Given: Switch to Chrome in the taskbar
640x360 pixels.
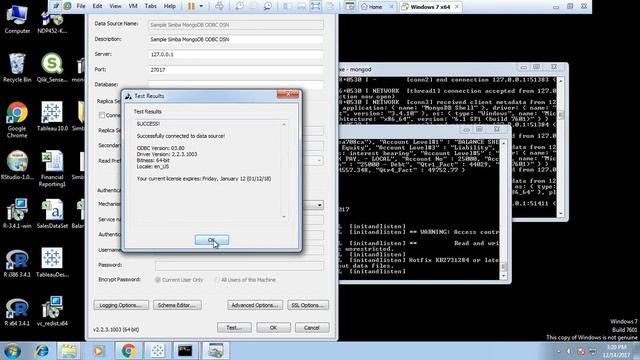Looking at the screenshot, I should [x=128, y=351].
